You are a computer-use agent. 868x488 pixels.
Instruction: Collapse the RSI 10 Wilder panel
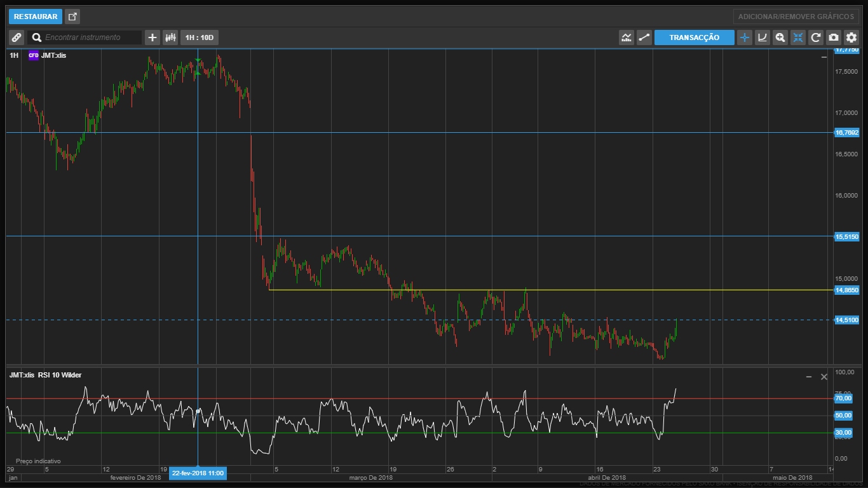[808, 377]
